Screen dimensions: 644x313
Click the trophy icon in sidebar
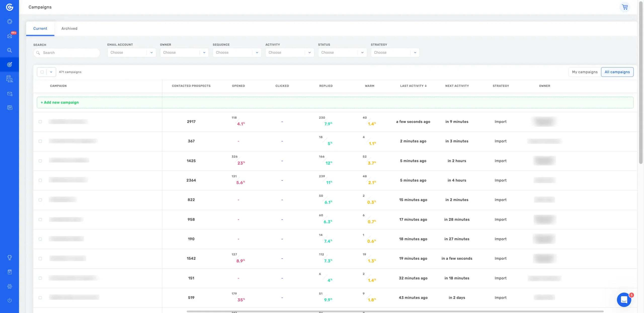tap(10, 257)
